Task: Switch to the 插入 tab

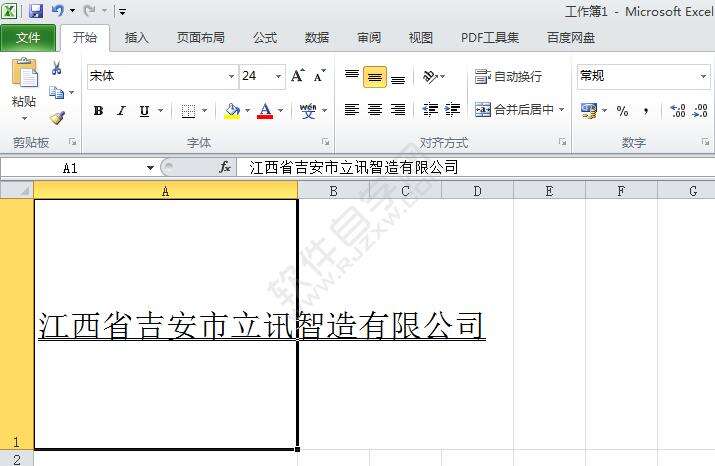Action: point(136,38)
